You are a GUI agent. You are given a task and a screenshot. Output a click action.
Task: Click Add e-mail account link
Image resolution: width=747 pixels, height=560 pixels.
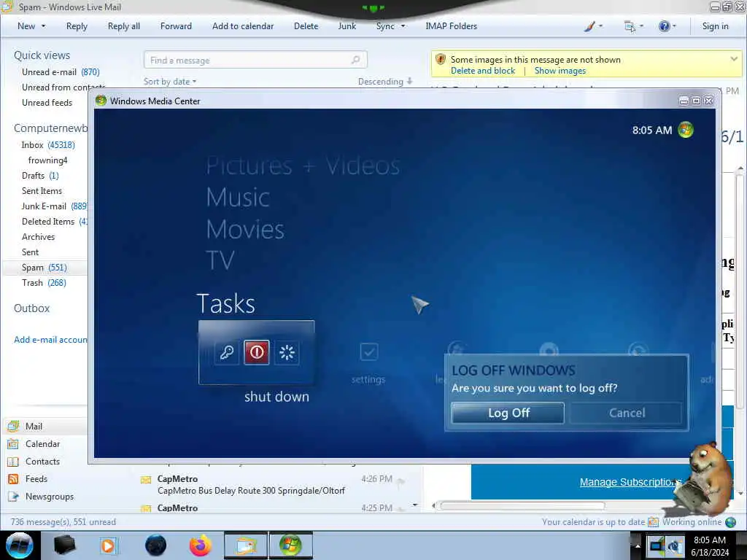click(50, 340)
